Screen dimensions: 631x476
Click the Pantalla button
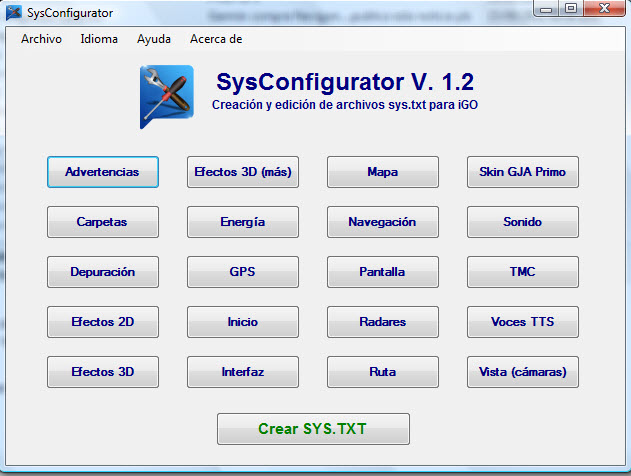click(383, 272)
